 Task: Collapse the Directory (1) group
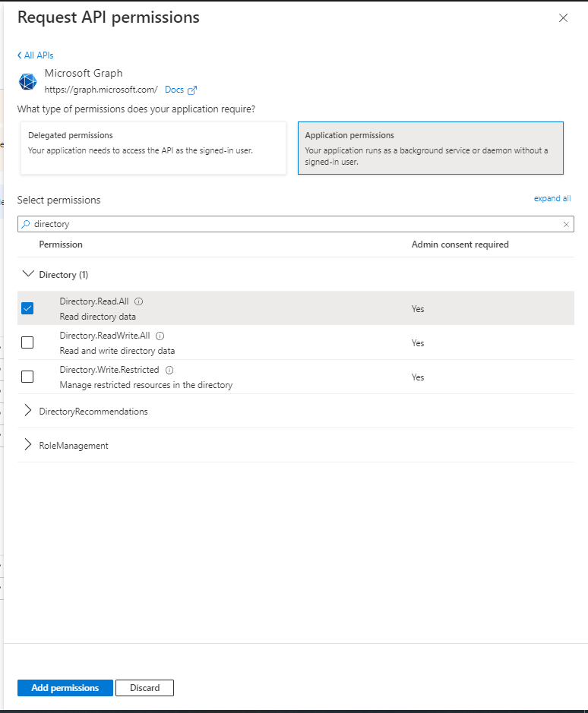[x=28, y=274]
